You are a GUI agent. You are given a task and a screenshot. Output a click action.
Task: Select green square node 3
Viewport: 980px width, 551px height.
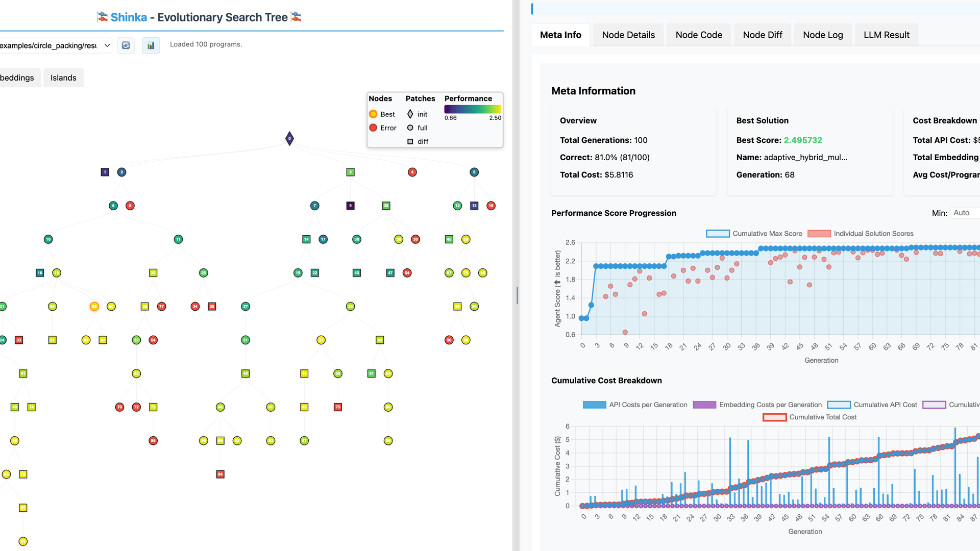click(x=350, y=172)
